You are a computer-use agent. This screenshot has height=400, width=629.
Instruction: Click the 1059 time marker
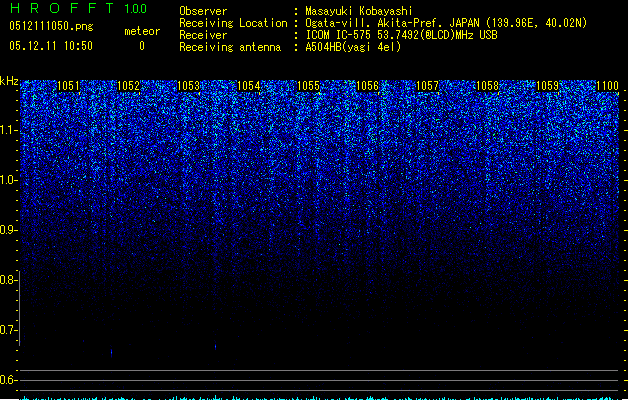click(548, 86)
